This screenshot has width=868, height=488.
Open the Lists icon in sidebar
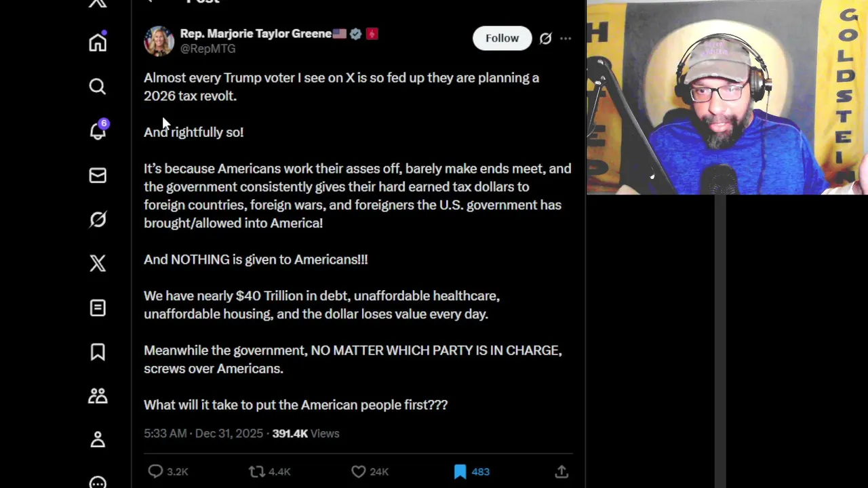coord(98,308)
